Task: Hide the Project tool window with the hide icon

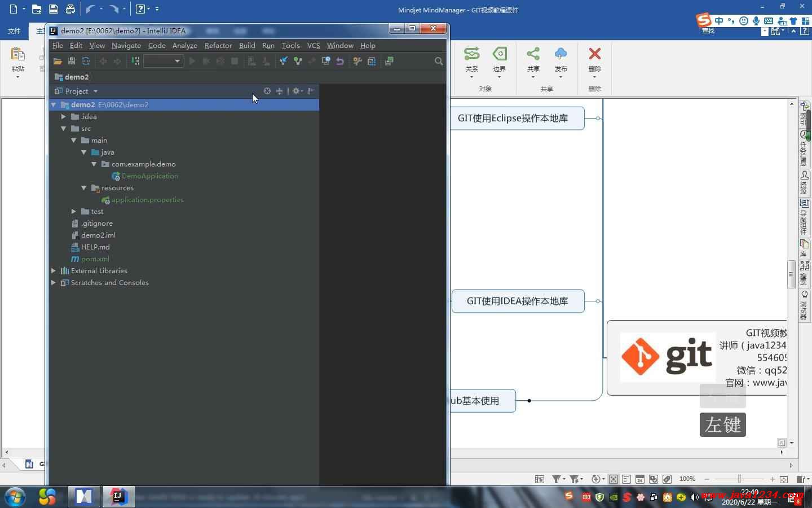Action: tap(311, 91)
